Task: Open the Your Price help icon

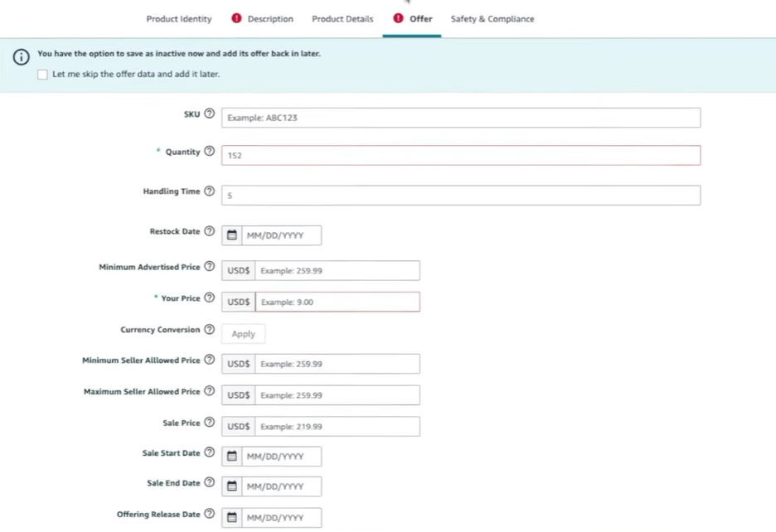Action: (x=210, y=297)
